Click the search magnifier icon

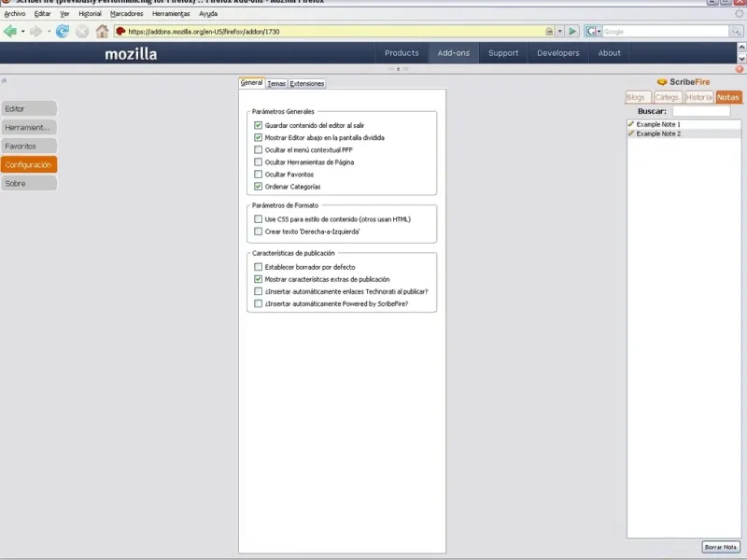tap(736, 32)
